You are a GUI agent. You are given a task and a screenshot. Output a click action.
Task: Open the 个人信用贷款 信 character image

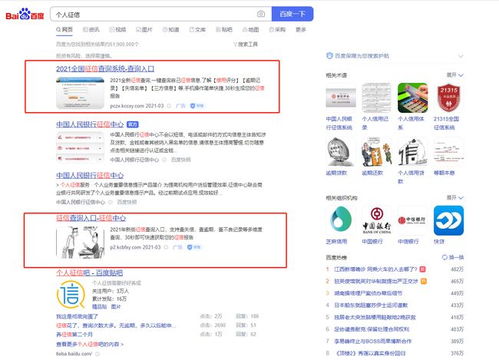coord(413,152)
